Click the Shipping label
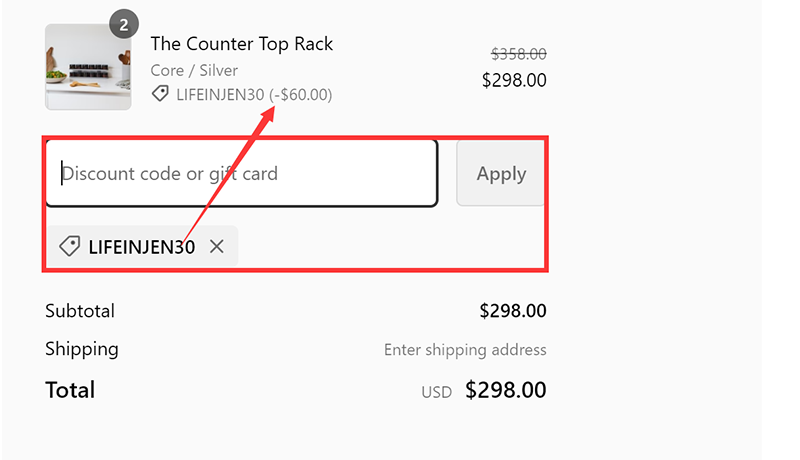Viewport: 800px width, 460px height. point(82,349)
